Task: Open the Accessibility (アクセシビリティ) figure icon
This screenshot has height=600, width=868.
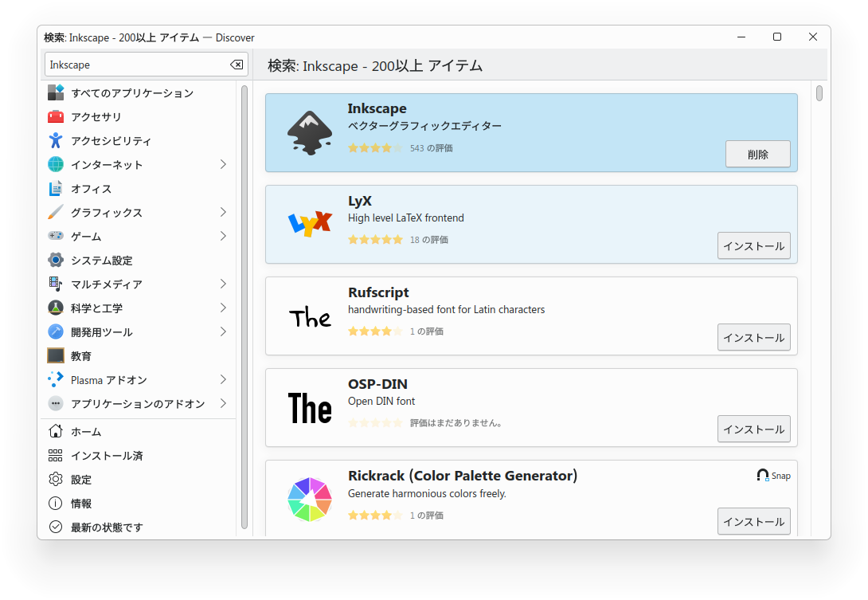Action: (56, 141)
